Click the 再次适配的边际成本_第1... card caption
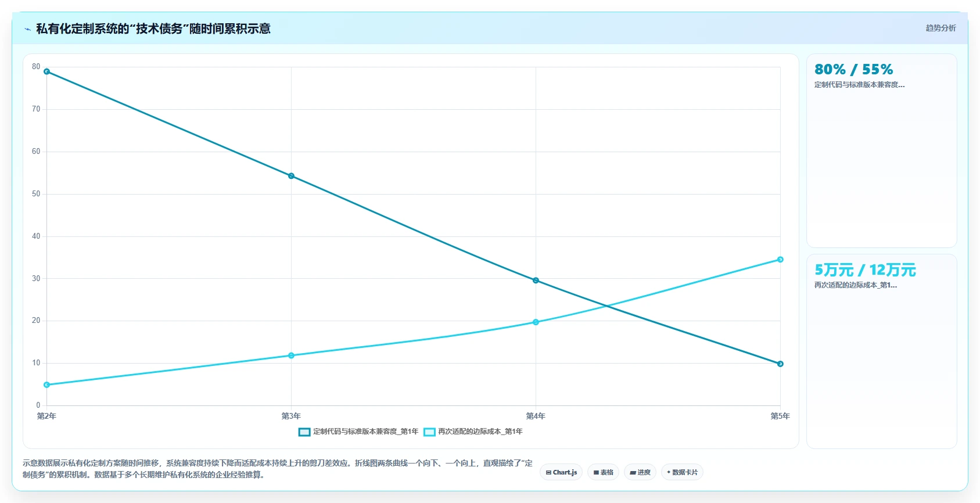This screenshot has height=503, width=980. [x=855, y=285]
